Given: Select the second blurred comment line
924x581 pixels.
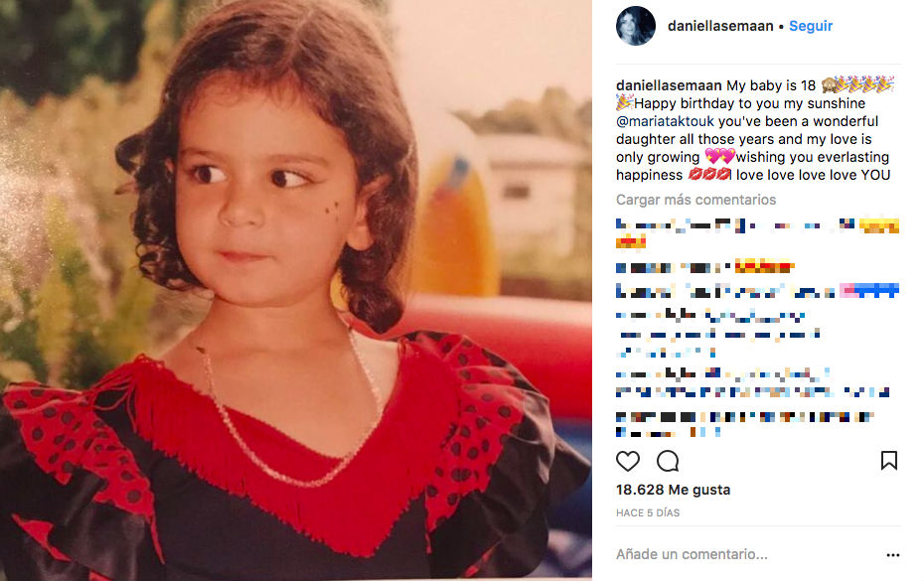Looking at the screenshot, I should click(704, 268).
